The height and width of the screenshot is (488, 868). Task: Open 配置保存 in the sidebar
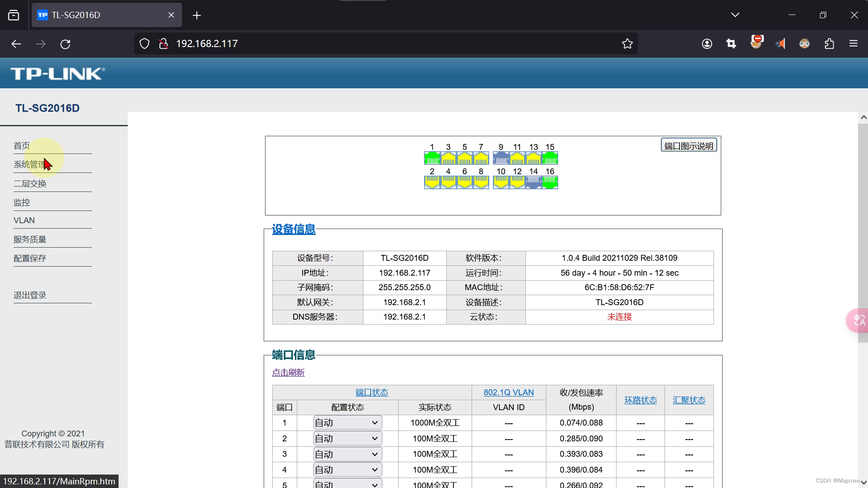click(30, 258)
